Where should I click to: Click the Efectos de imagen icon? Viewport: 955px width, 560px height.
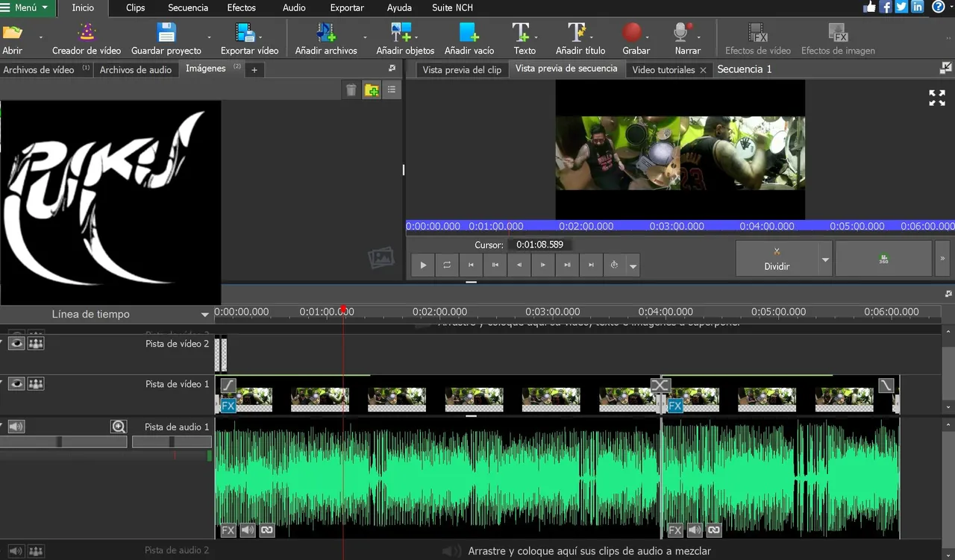pos(838,33)
